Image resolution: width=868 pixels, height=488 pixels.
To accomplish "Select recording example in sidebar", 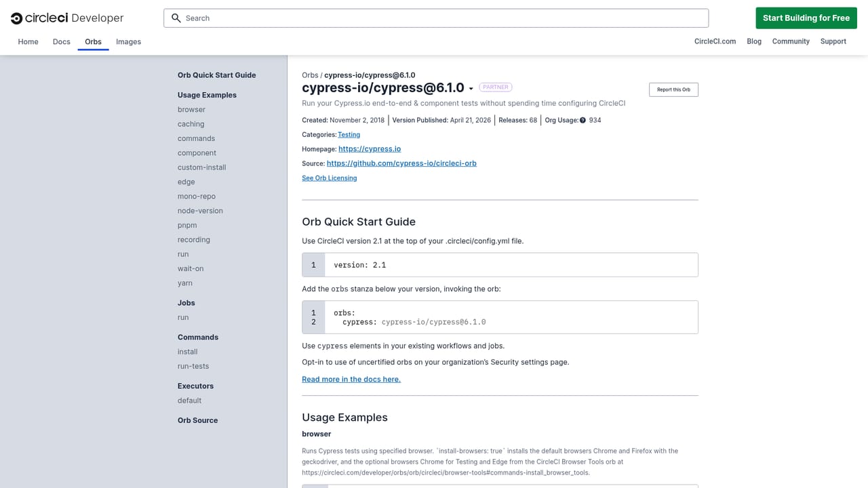I will (194, 240).
